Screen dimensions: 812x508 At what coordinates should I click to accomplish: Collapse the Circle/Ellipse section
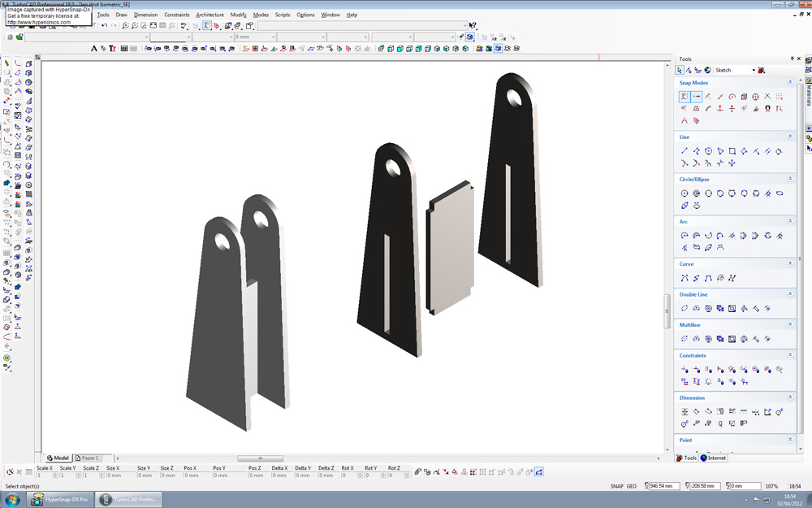pyautogui.click(x=790, y=180)
